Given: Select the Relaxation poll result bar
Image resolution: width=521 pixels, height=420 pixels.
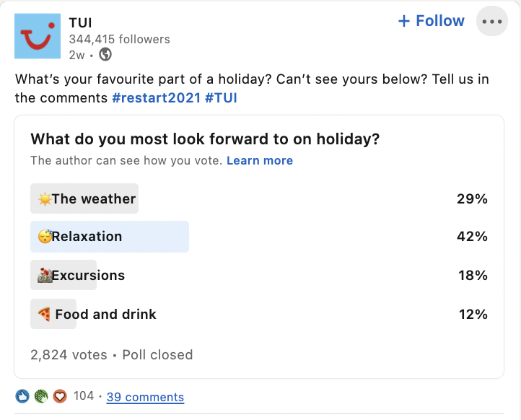Looking at the screenshot, I should click(x=110, y=237).
